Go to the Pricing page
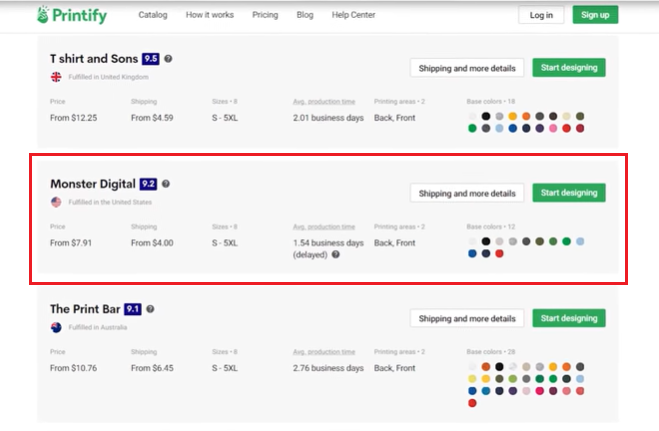Viewport: 659px width, 431px height. click(x=265, y=15)
